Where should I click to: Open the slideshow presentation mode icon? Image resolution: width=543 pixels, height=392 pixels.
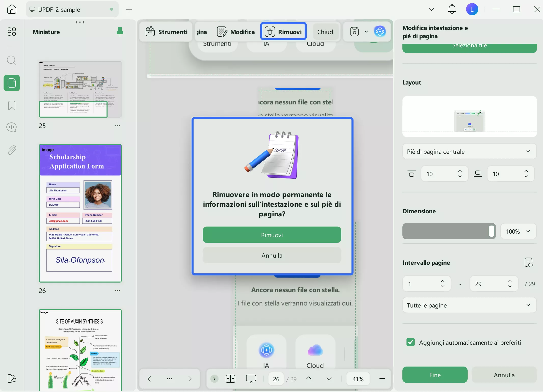point(251,379)
